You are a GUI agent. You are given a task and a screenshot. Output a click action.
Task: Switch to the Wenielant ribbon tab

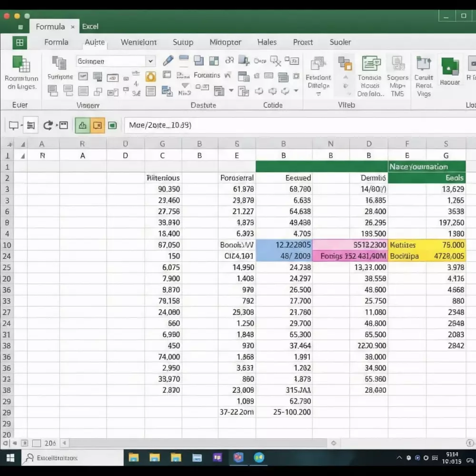(139, 42)
